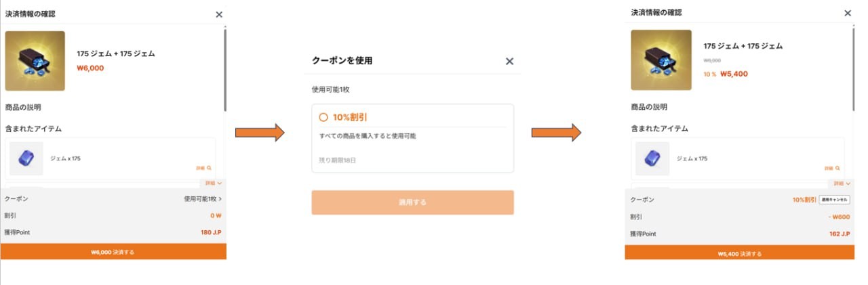Click the scrollbar of the ₩6,000 checkout panel
868x285 pixels.
click(225, 68)
